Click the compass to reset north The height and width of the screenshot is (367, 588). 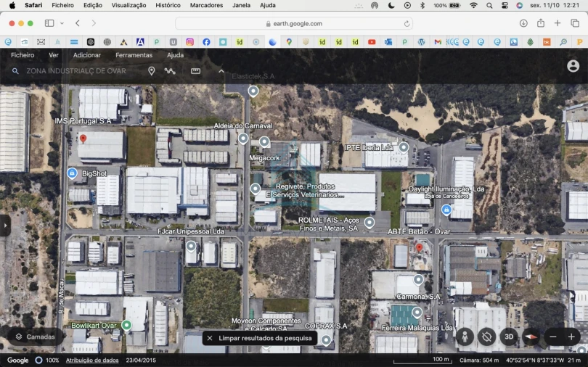531,337
